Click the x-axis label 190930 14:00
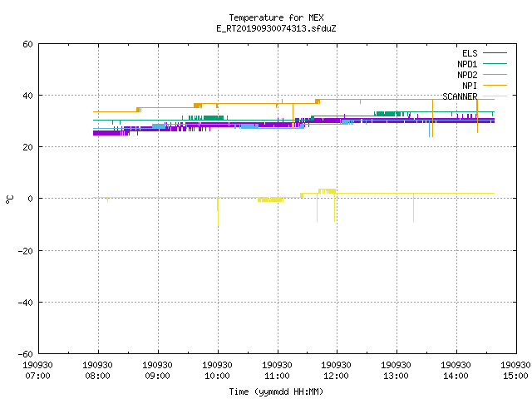The width and height of the screenshot is (532, 399). click(x=456, y=371)
